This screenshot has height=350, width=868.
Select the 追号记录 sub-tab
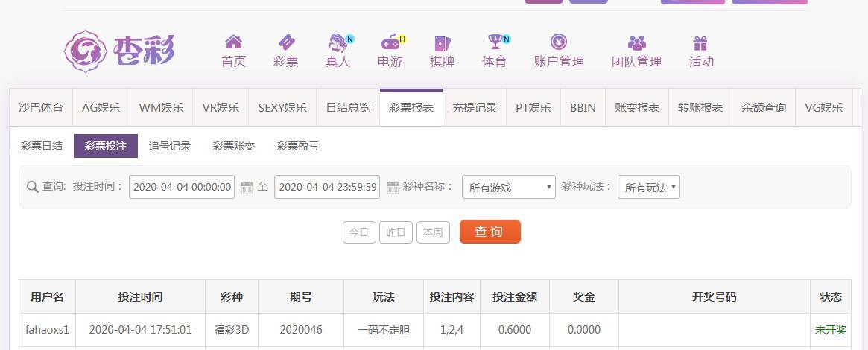pyautogui.click(x=170, y=146)
